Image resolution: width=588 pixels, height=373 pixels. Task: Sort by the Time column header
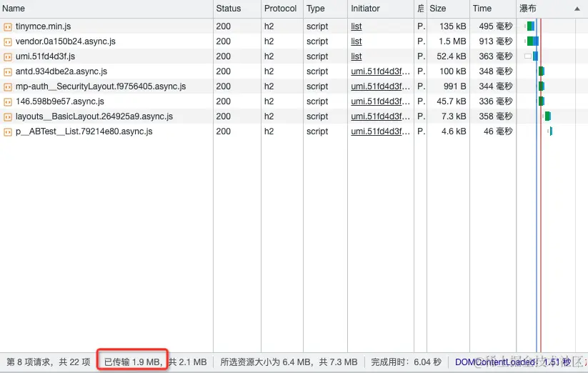493,9
